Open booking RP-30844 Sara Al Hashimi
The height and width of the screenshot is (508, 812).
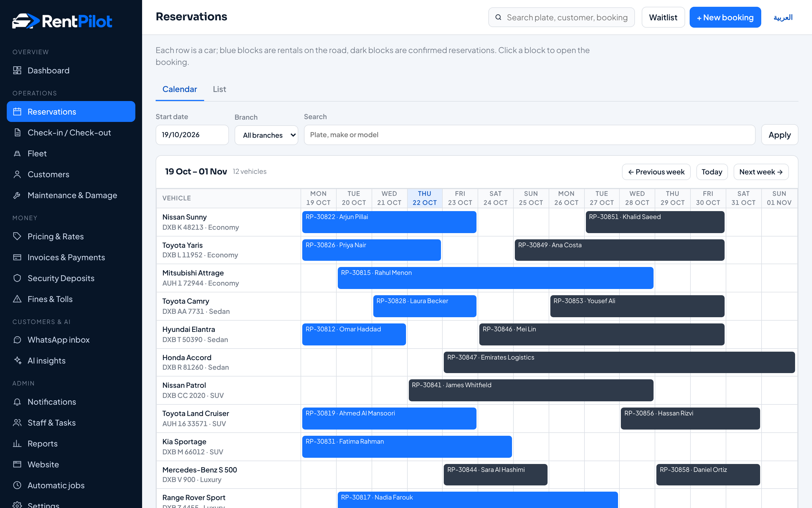point(495,474)
